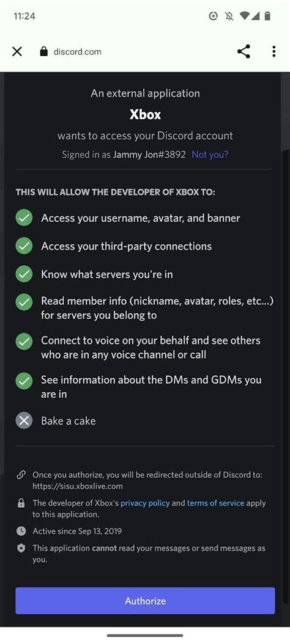Tap the share icon in browser bar
This screenshot has height=644, width=290.
coord(244,52)
